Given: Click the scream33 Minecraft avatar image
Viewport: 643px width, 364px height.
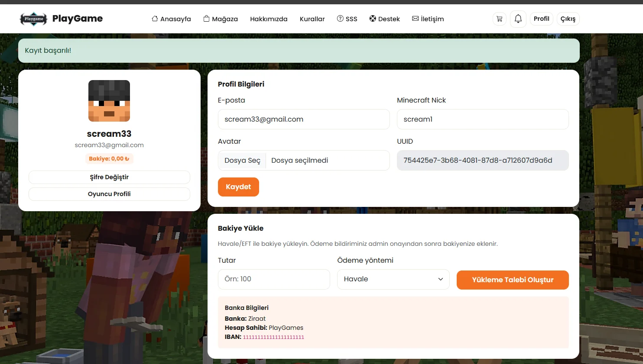Looking at the screenshot, I should coord(109,101).
